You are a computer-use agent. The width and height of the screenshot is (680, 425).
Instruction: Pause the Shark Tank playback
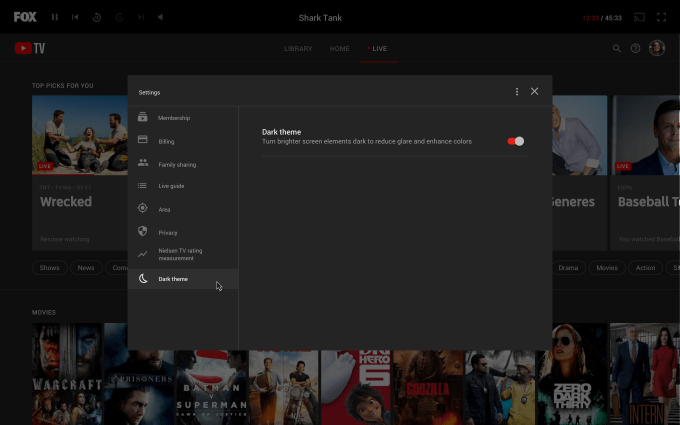click(55, 17)
